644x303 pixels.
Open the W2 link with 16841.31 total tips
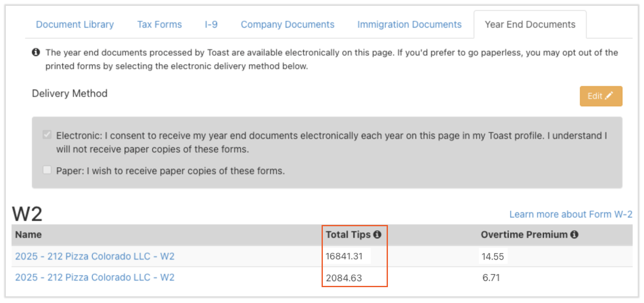[95, 256]
